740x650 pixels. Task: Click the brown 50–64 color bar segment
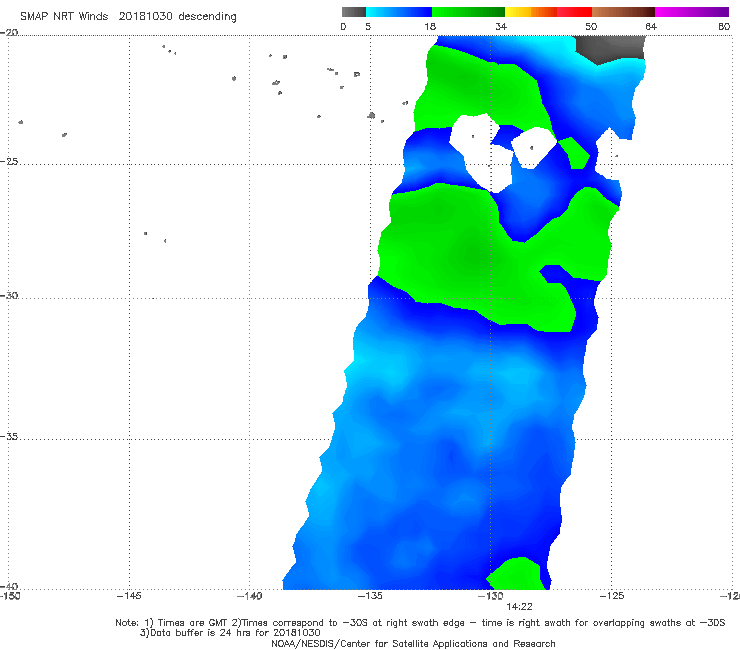coord(623,12)
